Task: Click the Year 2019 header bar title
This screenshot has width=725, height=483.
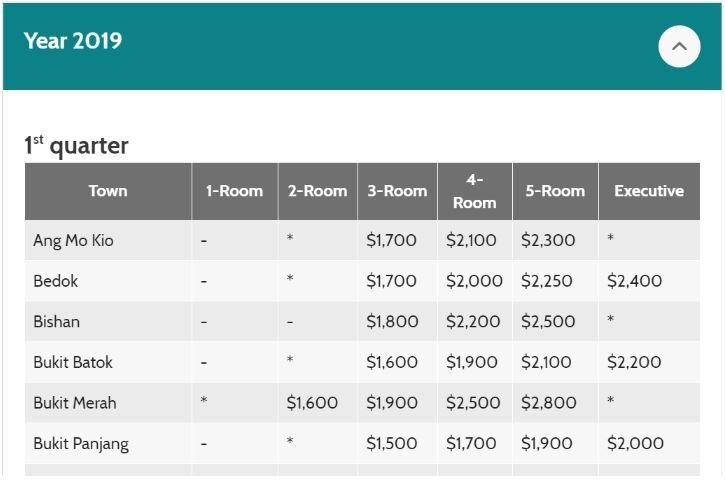Action: [x=73, y=41]
